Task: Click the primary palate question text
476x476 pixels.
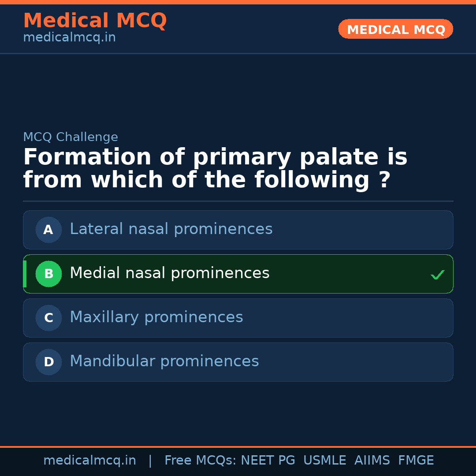Action: (215, 169)
